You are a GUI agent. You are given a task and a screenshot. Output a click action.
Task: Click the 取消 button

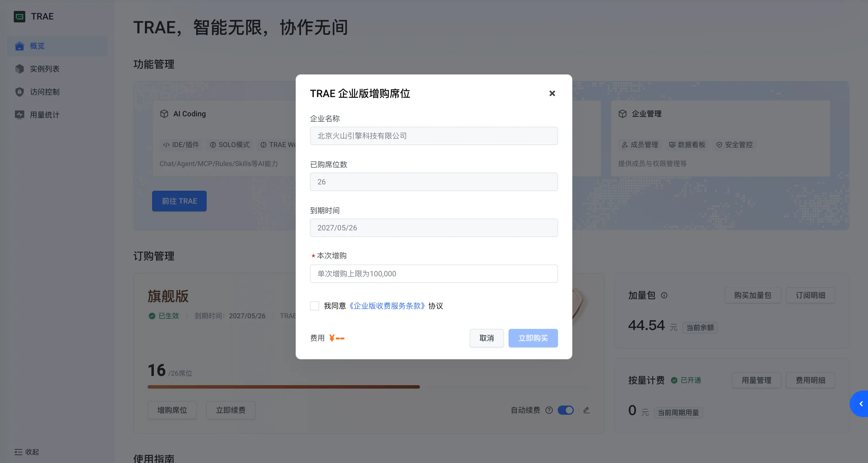[x=487, y=338]
